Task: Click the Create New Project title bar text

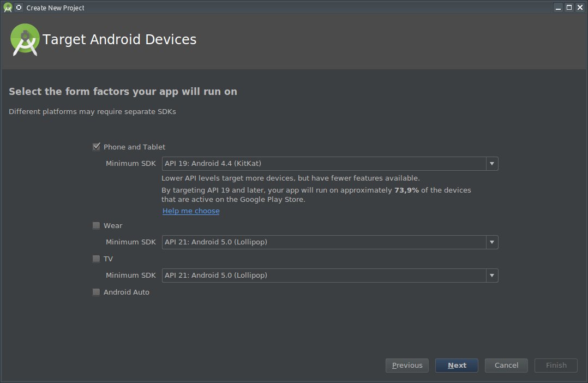Action: coord(55,8)
